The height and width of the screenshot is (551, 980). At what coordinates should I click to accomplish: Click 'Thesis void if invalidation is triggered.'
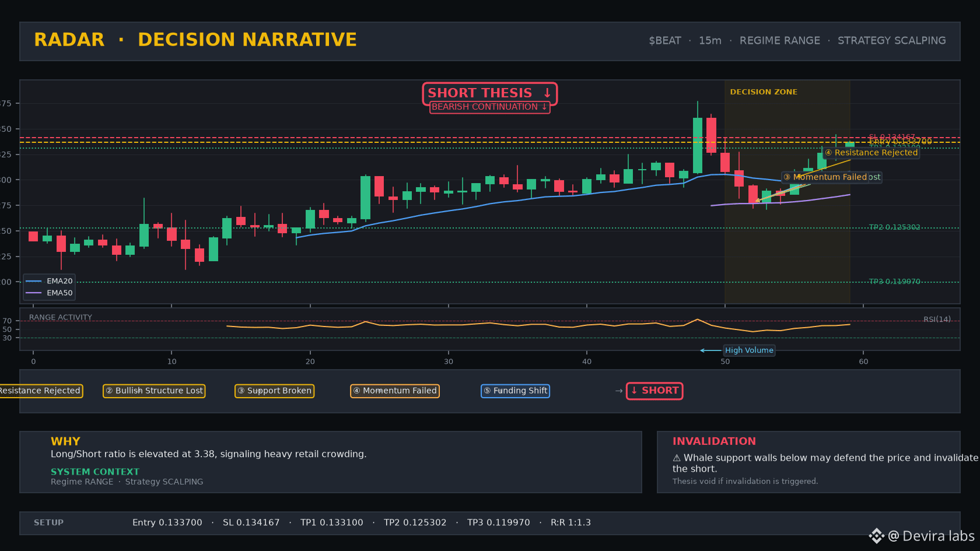745,482
